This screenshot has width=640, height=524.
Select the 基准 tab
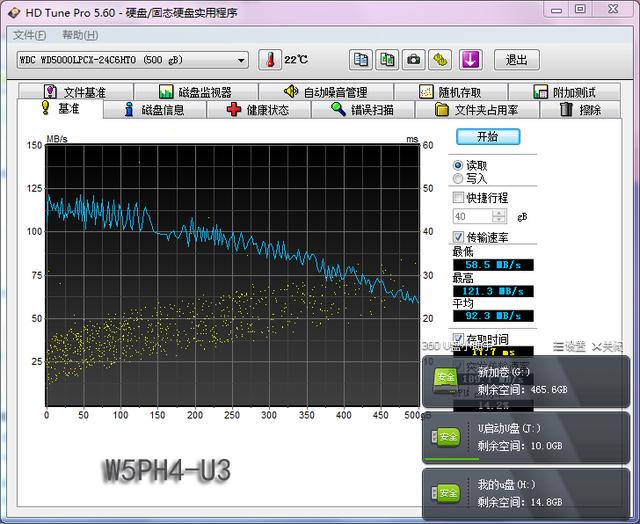tap(60, 109)
